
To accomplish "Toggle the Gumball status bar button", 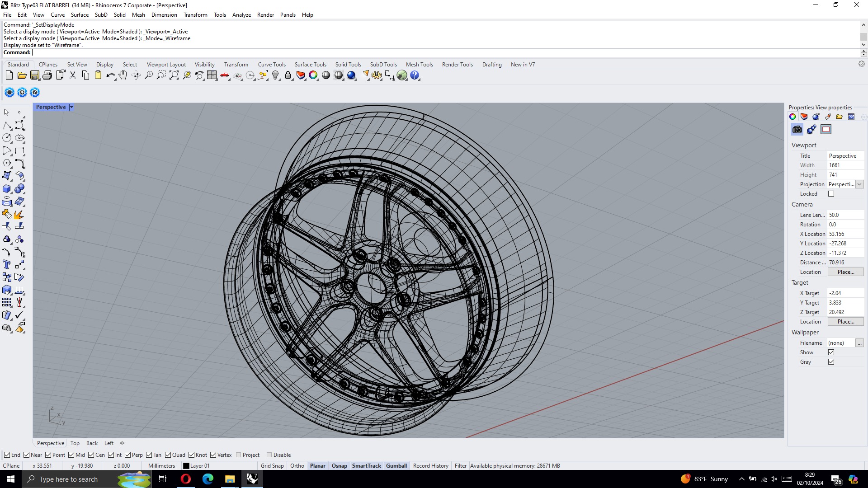I will [396, 466].
